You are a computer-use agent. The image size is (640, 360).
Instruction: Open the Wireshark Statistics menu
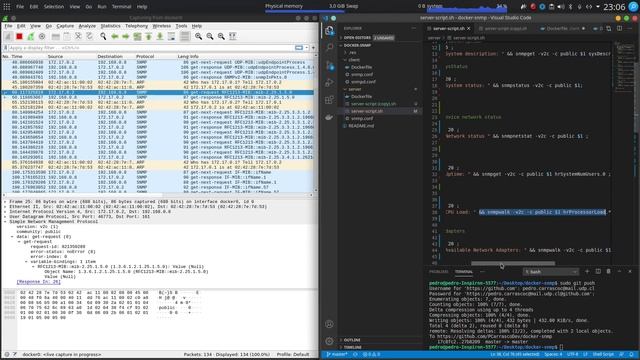coord(110,26)
